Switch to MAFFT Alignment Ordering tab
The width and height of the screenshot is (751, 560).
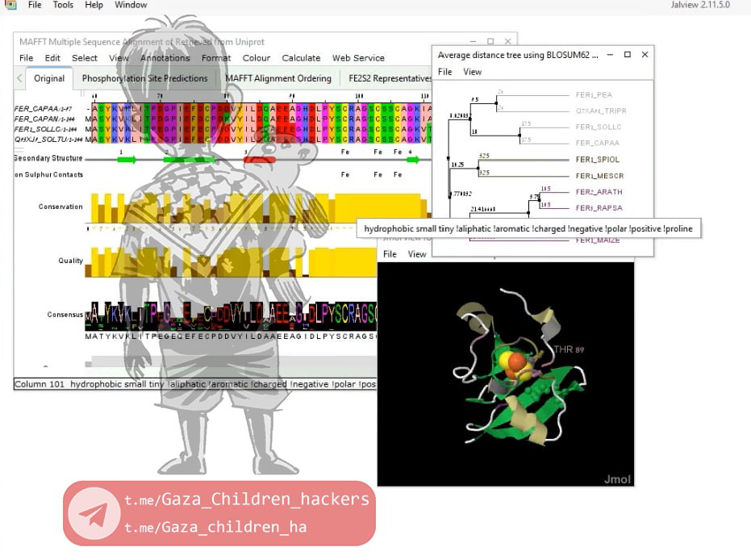[277, 78]
